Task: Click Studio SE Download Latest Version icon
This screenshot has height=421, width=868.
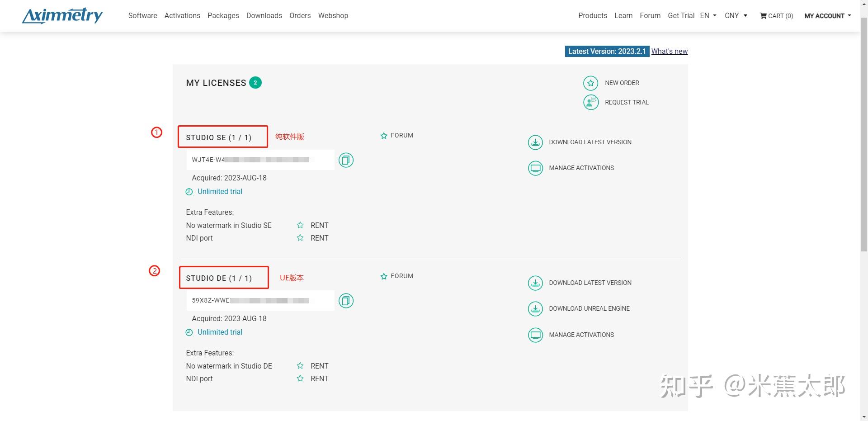Action: (x=535, y=142)
